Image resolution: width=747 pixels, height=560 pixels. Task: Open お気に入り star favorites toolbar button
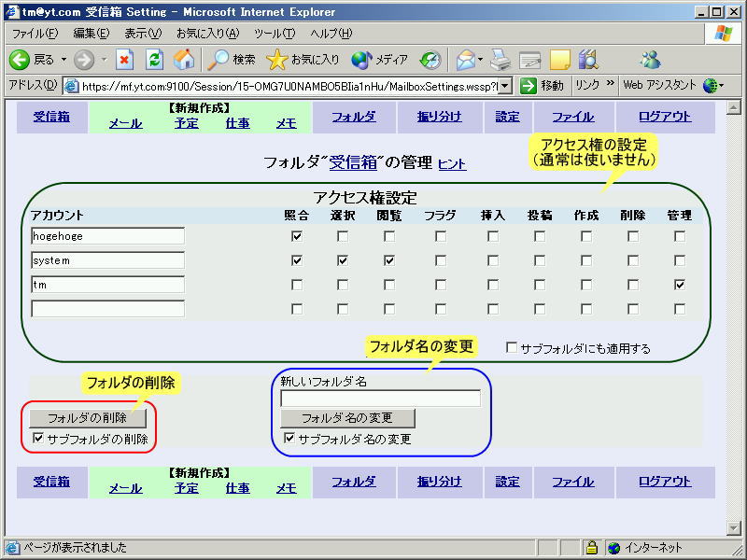point(303,60)
